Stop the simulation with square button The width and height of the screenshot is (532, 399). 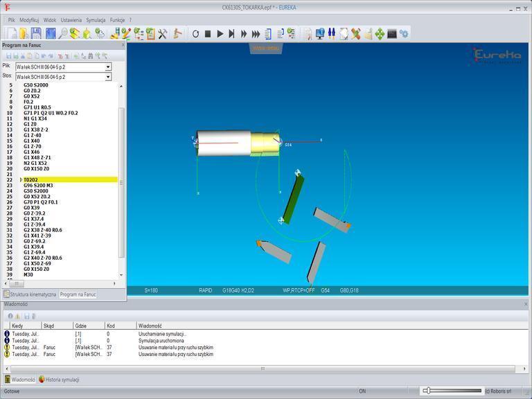click(x=208, y=33)
